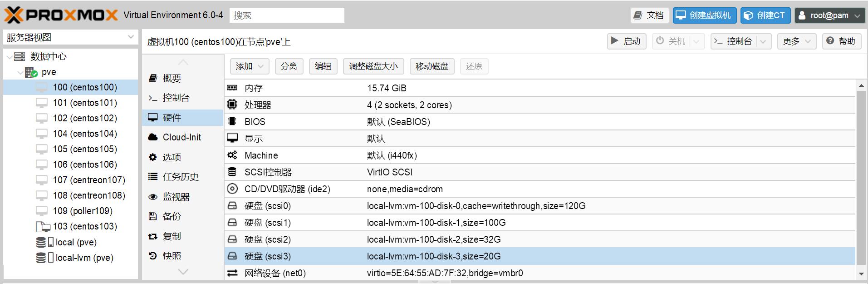Click the template icon for 103 (centos103)
The height and width of the screenshot is (284, 868).
tap(43, 227)
